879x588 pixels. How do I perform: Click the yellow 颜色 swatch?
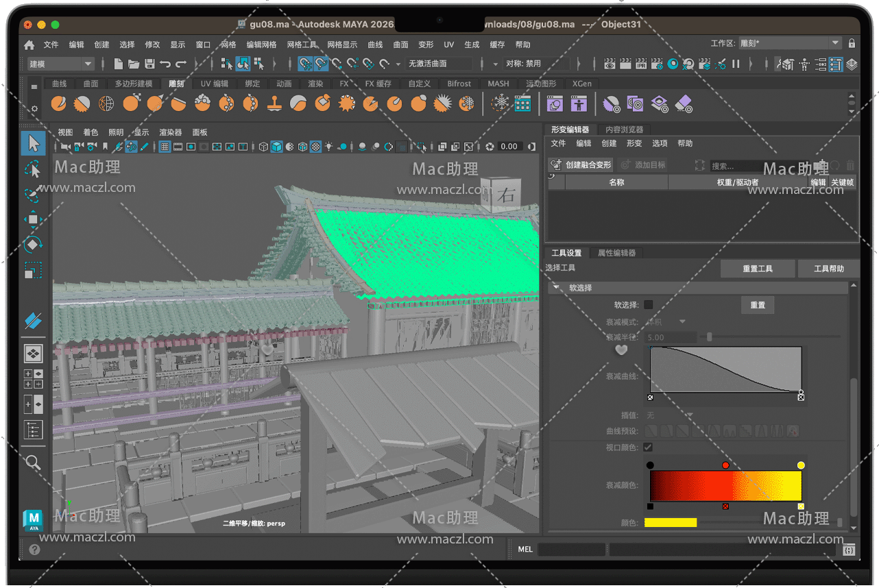(670, 522)
